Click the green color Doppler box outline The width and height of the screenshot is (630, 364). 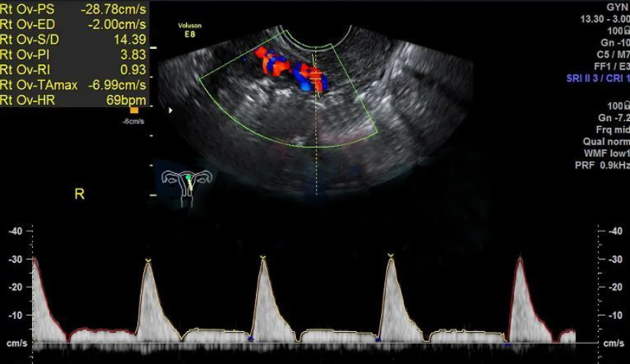288,88
